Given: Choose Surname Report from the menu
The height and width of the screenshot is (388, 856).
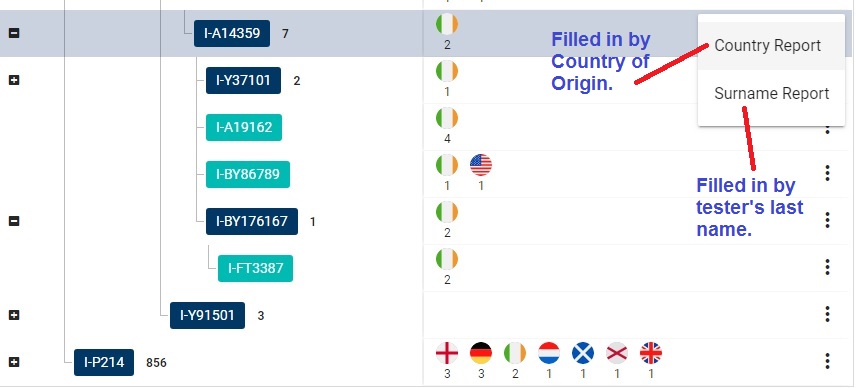Looking at the screenshot, I should pos(771,94).
